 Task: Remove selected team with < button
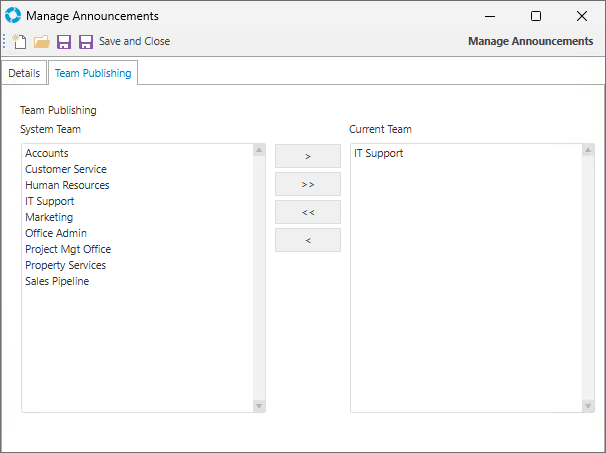pyautogui.click(x=308, y=240)
